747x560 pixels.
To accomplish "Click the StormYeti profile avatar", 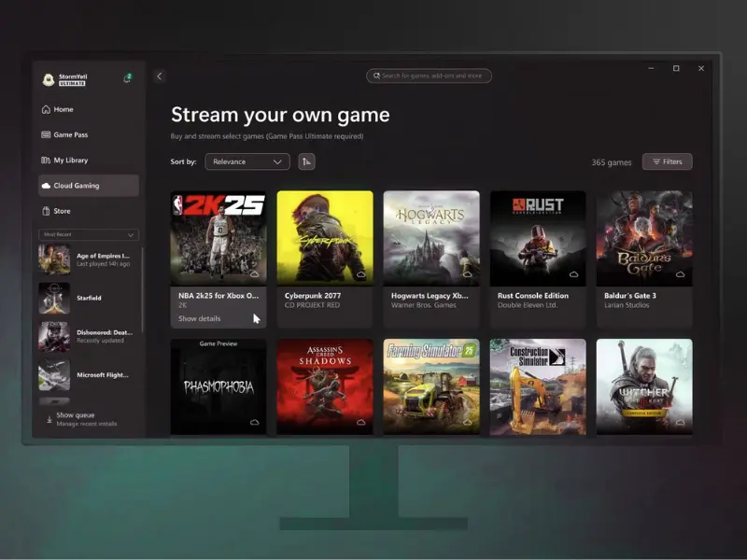I will (49, 79).
